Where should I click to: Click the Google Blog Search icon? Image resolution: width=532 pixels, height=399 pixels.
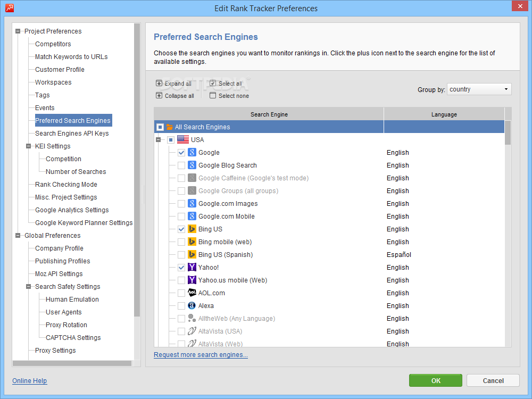192,165
